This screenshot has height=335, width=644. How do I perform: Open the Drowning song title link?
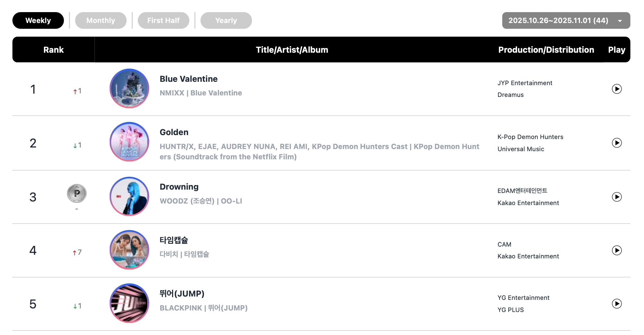[x=179, y=187]
